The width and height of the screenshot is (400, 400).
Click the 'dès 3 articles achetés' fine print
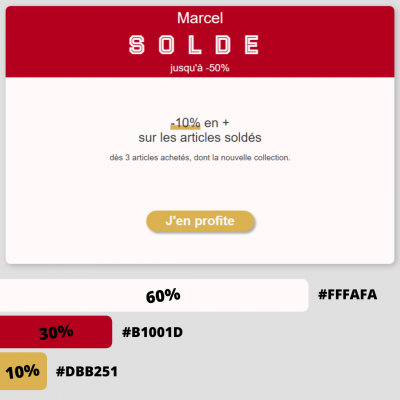click(x=200, y=158)
